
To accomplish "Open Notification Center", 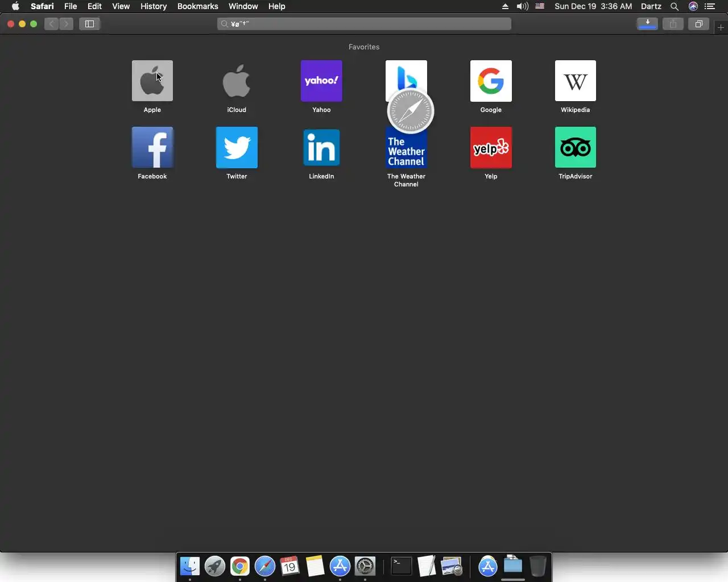I will (710, 6).
